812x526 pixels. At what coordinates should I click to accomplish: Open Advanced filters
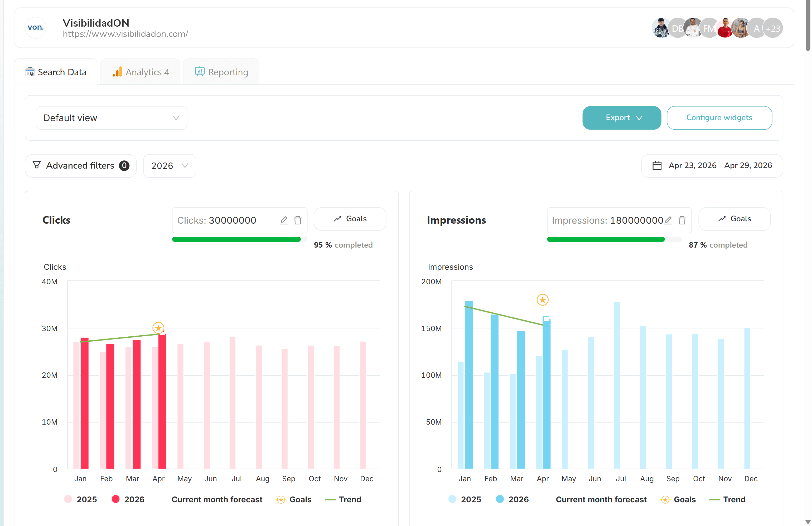(81, 166)
